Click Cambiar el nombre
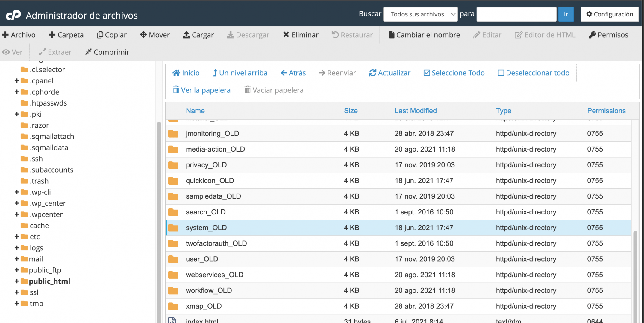644x323 pixels. coord(424,35)
